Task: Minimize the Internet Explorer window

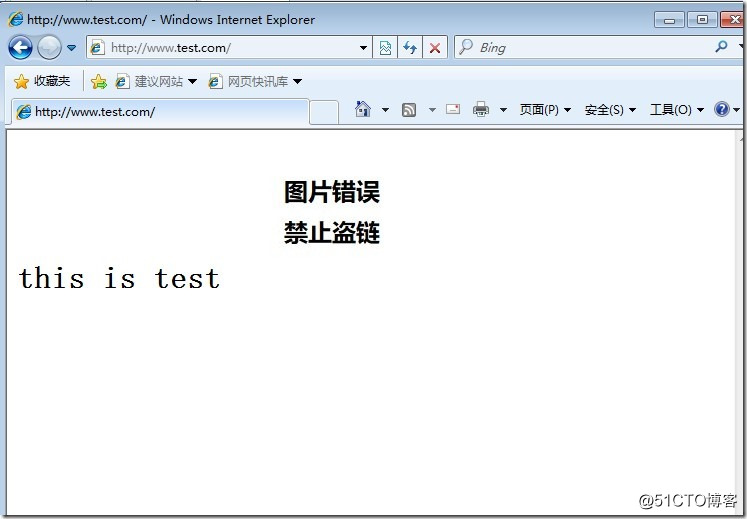Action: click(x=669, y=20)
